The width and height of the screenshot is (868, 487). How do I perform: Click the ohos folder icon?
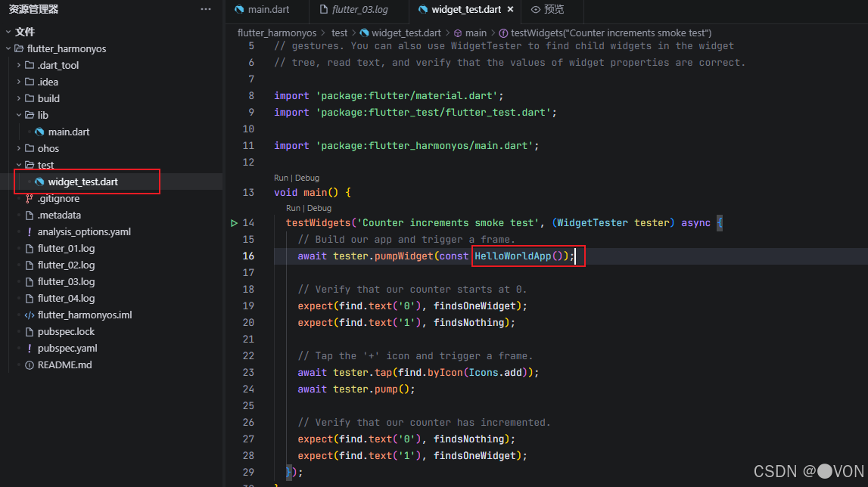tap(30, 148)
